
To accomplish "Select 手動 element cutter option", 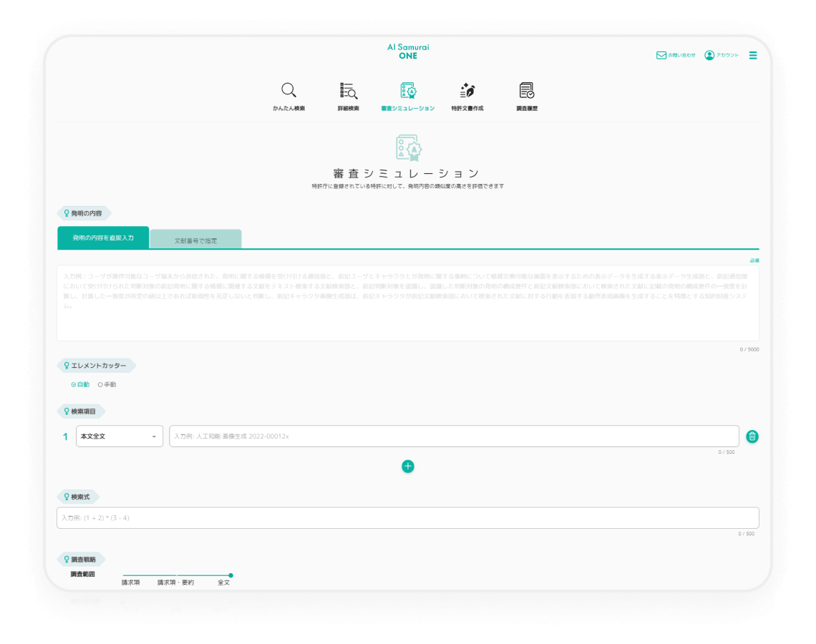I will [x=107, y=384].
